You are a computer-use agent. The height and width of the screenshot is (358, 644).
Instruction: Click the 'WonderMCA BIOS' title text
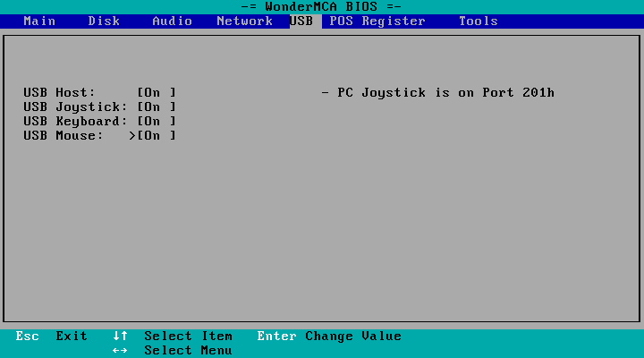tap(321, 6)
